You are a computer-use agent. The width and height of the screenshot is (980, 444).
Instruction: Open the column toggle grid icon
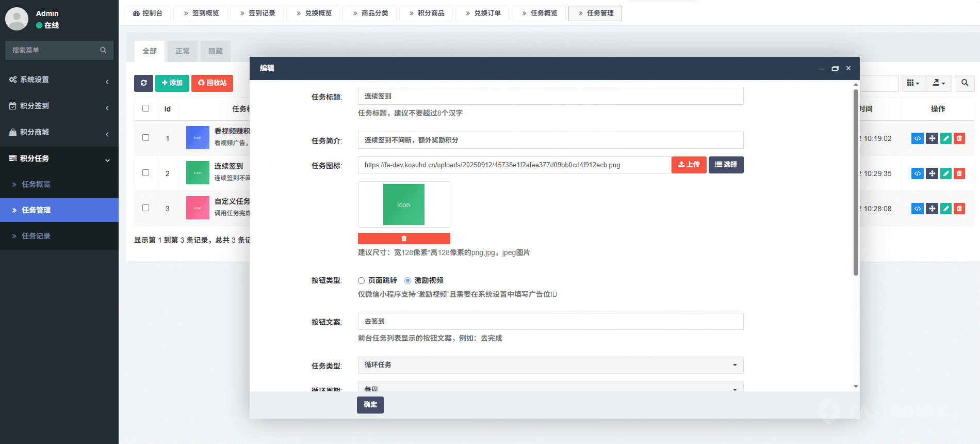(x=913, y=83)
